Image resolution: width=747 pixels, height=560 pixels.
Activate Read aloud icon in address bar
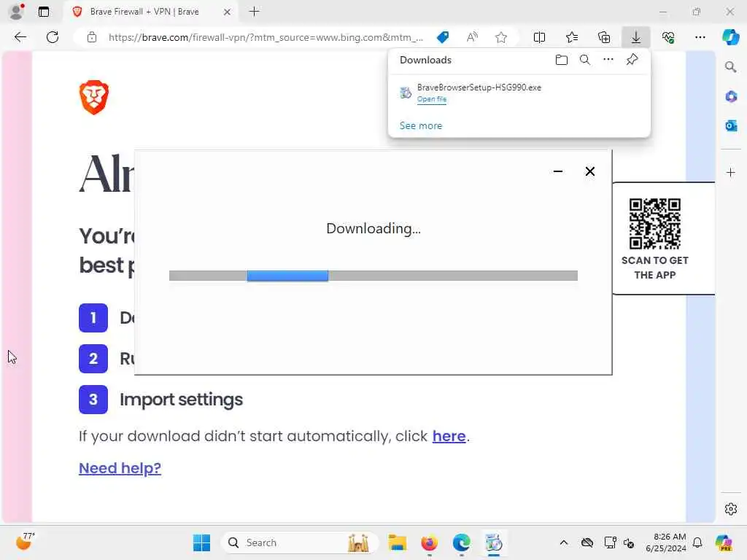pyautogui.click(x=472, y=37)
